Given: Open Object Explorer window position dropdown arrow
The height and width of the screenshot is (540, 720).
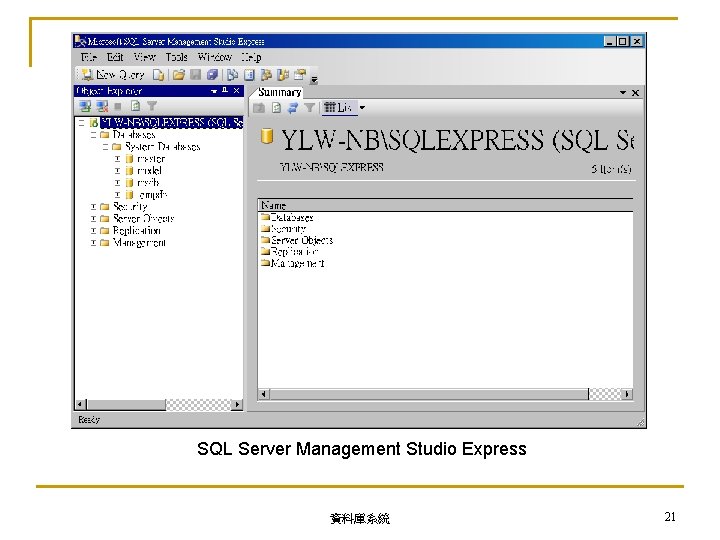Looking at the screenshot, I should pos(214,91).
